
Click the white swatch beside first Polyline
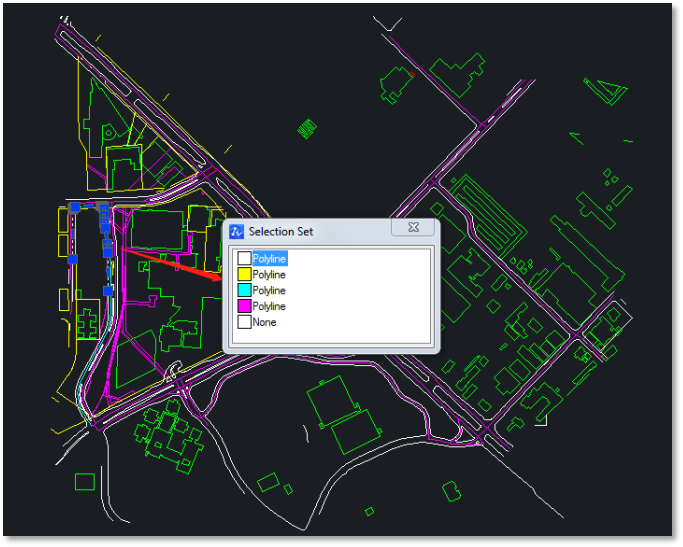pos(244,259)
